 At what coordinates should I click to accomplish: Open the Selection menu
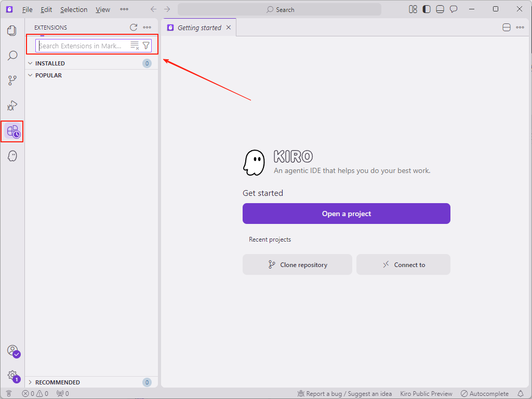(x=74, y=9)
